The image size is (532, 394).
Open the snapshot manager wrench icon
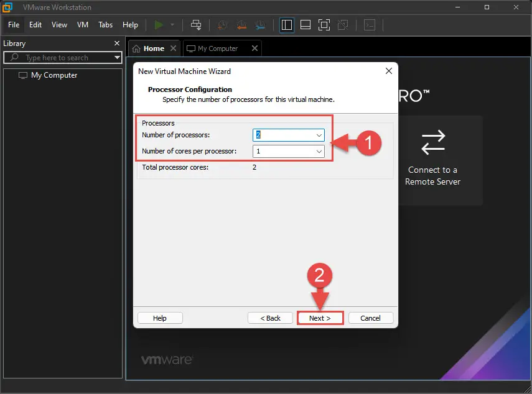pyautogui.click(x=260, y=25)
